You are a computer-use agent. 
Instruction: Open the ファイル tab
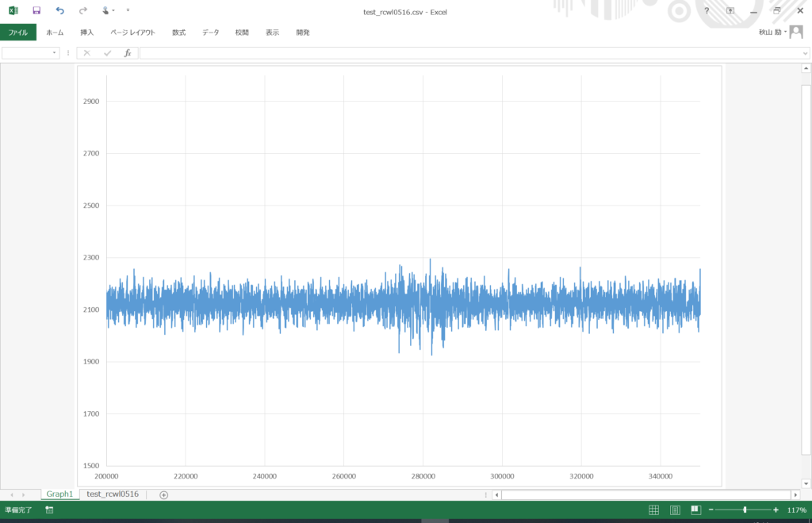(x=18, y=33)
